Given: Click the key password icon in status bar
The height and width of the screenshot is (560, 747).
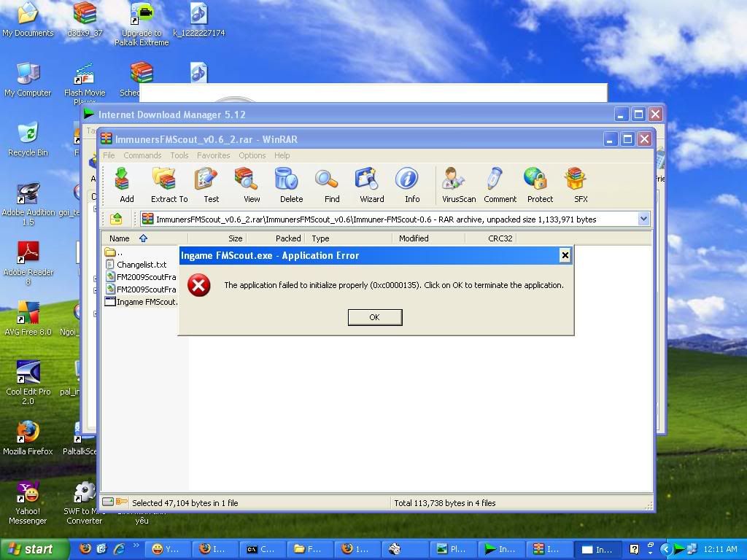Looking at the screenshot, I should point(122,502).
